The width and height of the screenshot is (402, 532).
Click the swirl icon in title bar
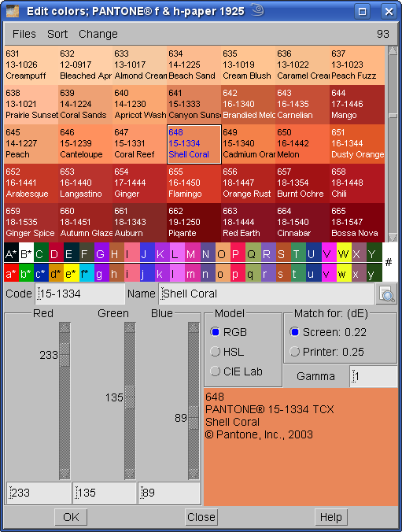(258, 10)
